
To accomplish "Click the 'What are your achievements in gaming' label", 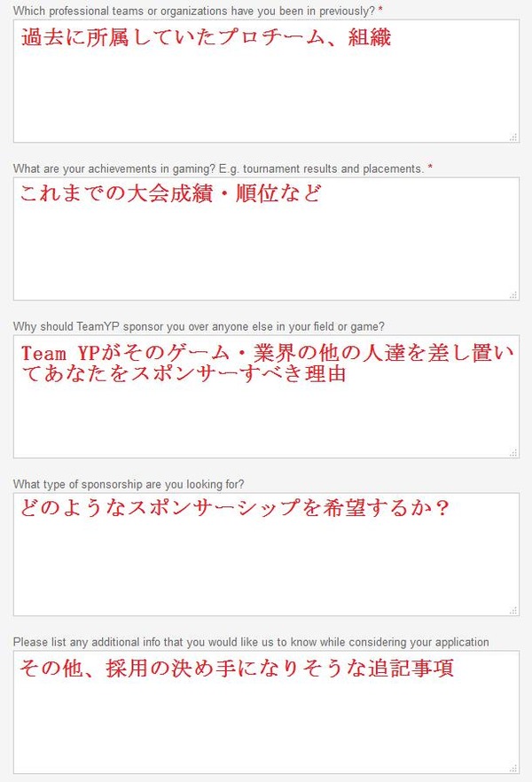I will point(223,168).
